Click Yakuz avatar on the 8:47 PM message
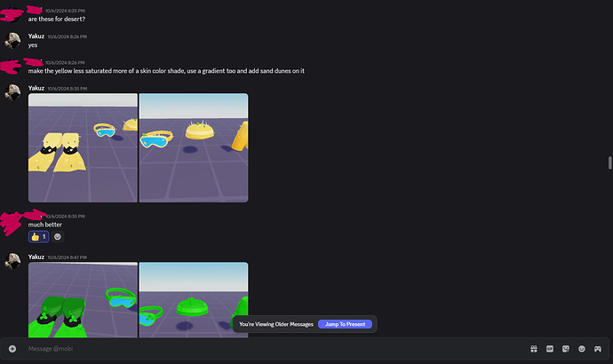The height and width of the screenshot is (364, 613). (12, 261)
